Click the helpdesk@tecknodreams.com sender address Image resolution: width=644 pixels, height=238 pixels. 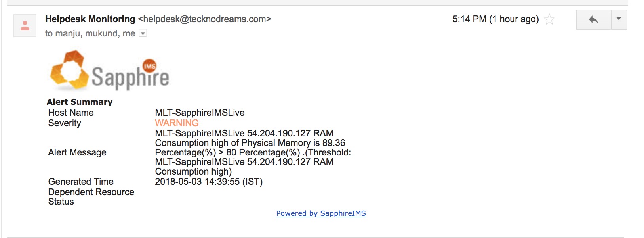tap(204, 19)
